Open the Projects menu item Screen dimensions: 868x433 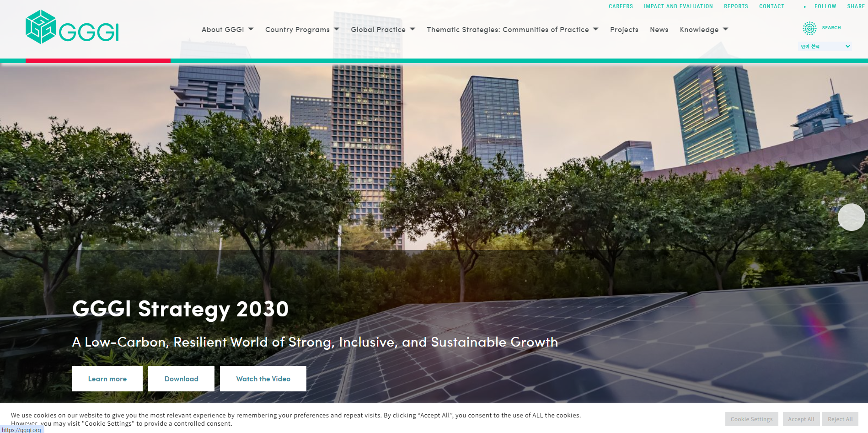[624, 30]
